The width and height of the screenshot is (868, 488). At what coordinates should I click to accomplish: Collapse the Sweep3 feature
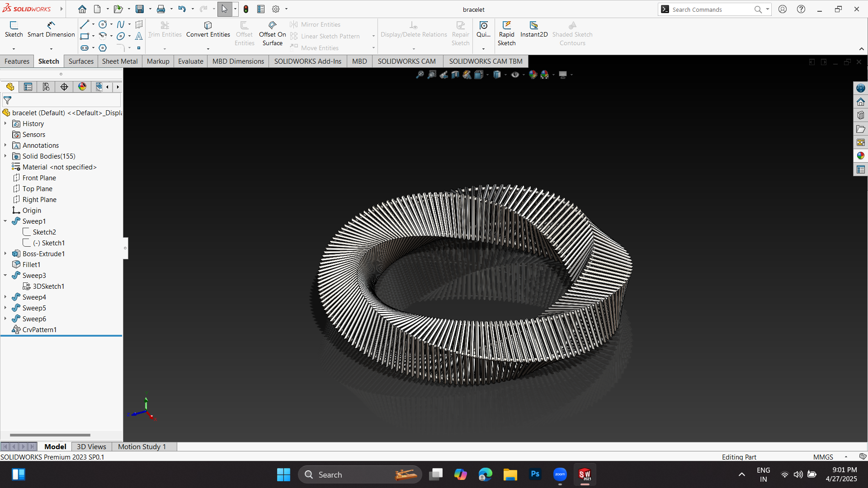[x=5, y=275]
